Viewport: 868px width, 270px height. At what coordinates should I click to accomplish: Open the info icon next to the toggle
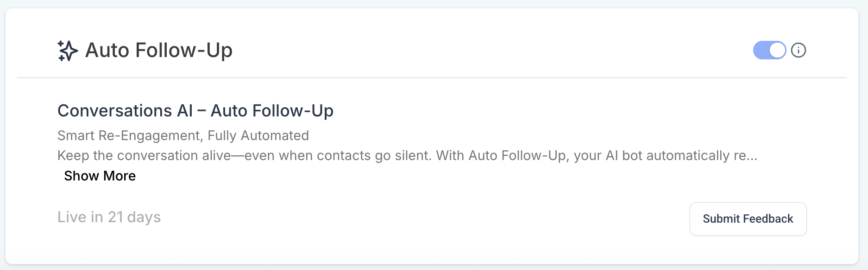pyautogui.click(x=799, y=50)
